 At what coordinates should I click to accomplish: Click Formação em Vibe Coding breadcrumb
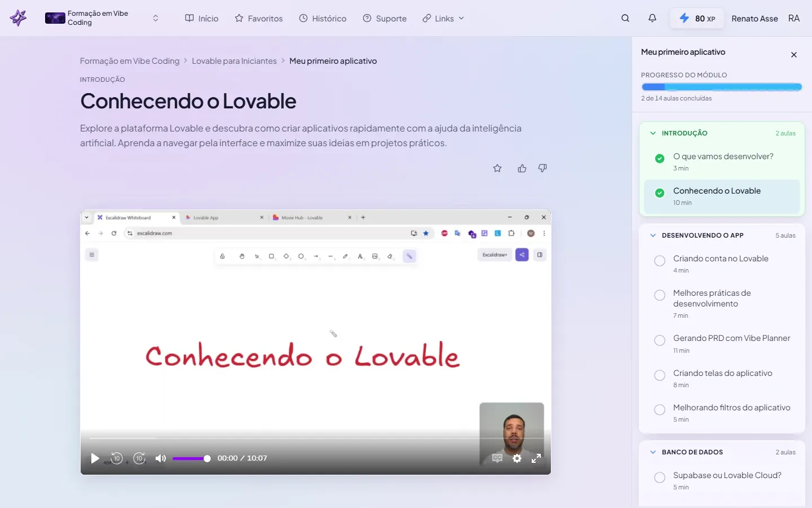pyautogui.click(x=130, y=61)
